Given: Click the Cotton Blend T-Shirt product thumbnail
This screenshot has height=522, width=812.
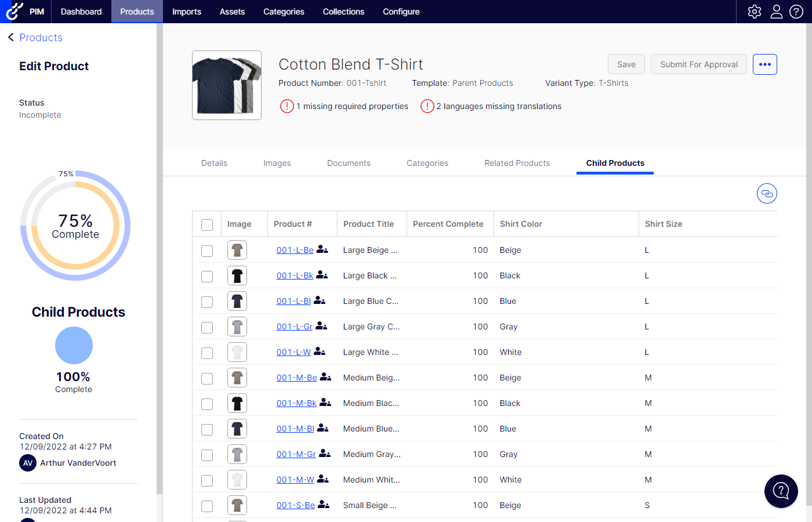Looking at the screenshot, I should (227, 85).
